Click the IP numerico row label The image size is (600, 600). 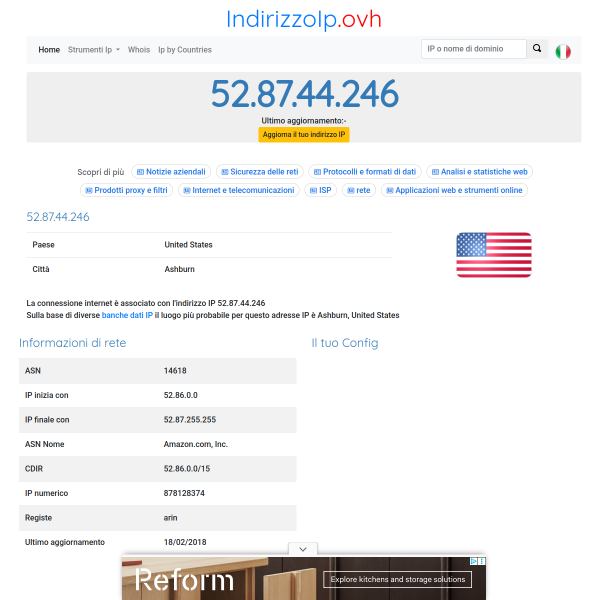46,493
